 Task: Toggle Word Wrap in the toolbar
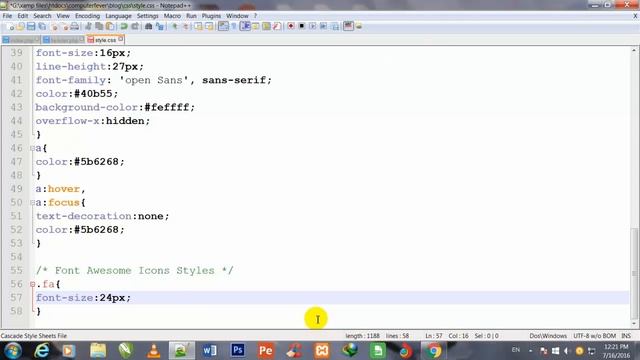point(223,27)
